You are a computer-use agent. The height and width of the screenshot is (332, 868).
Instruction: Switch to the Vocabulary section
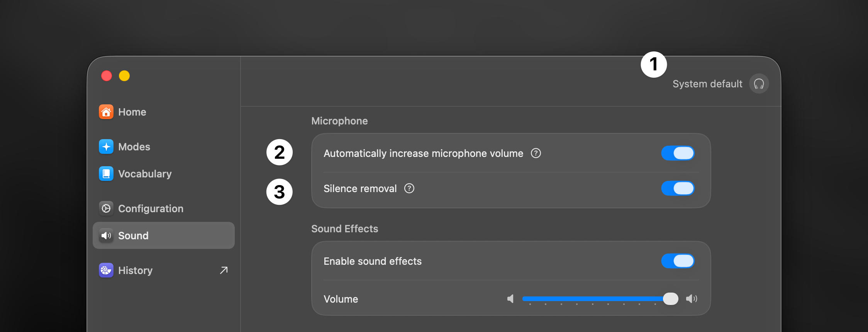point(164,174)
